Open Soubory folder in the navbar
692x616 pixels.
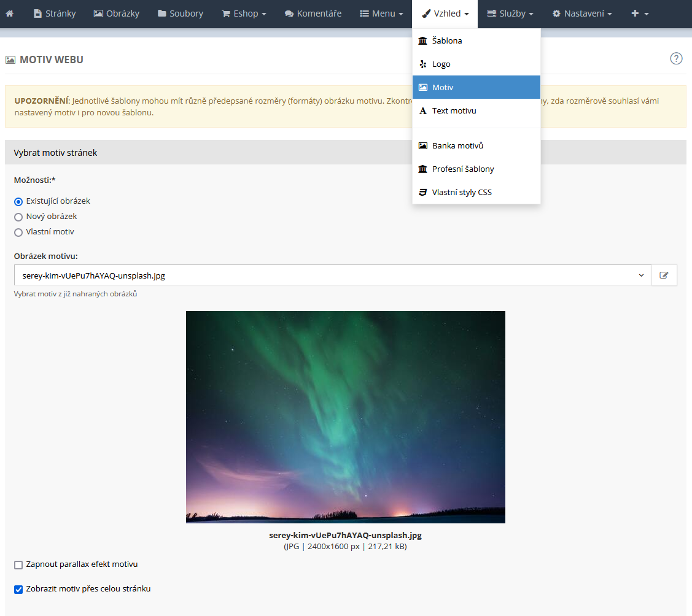pos(180,13)
